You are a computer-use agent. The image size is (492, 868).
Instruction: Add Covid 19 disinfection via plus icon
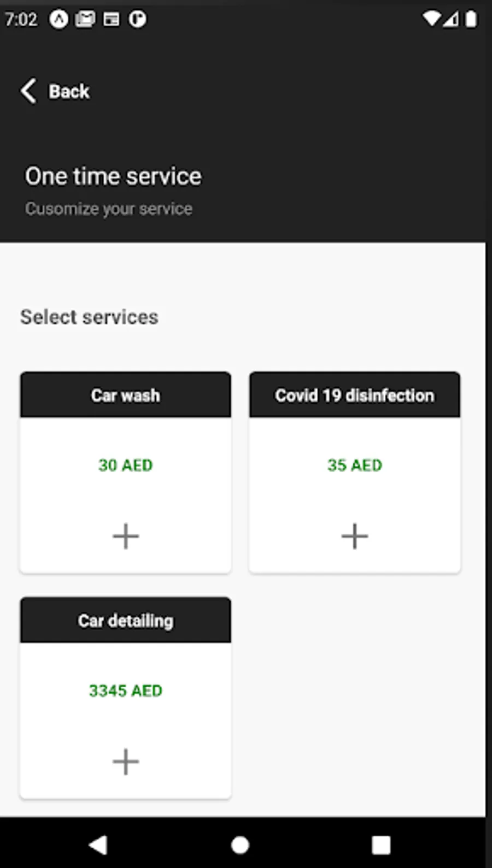point(355,536)
